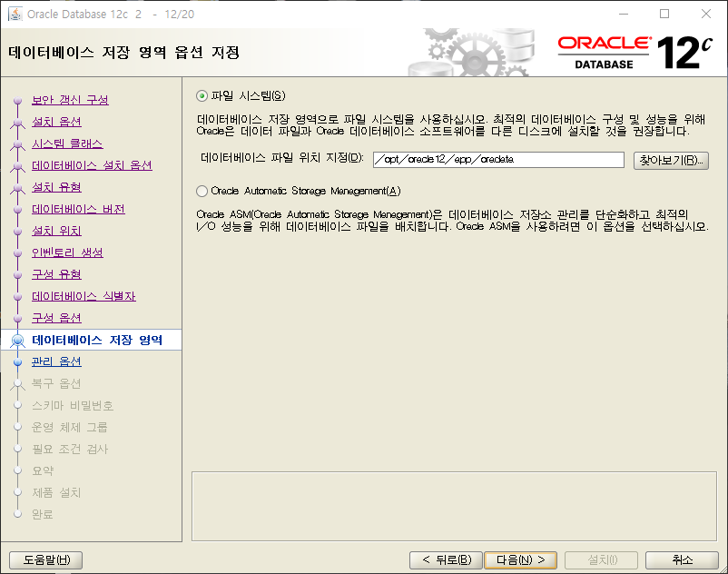Click the step bullet beside 구성 유형
The height and width of the screenshot is (574, 728).
pos(17,275)
